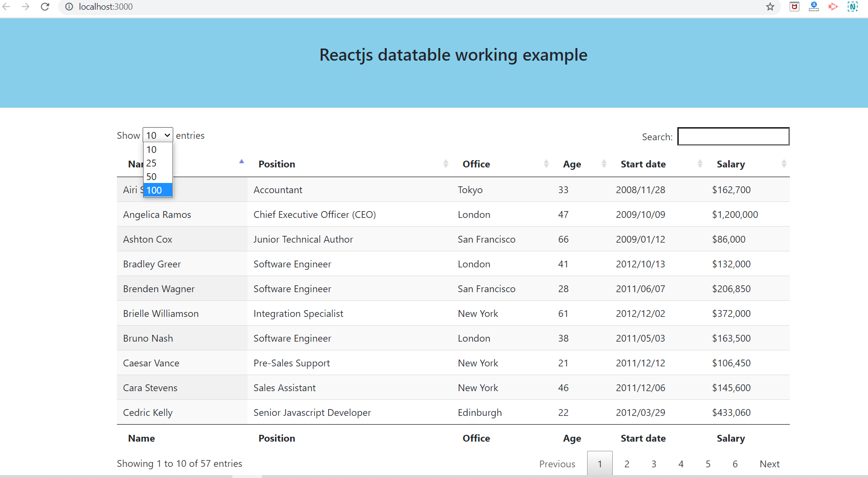Image resolution: width=868 pixels, height=478 pixels.
Task: Open the Amazon Assistant extension icon
Action: point(814,7)
